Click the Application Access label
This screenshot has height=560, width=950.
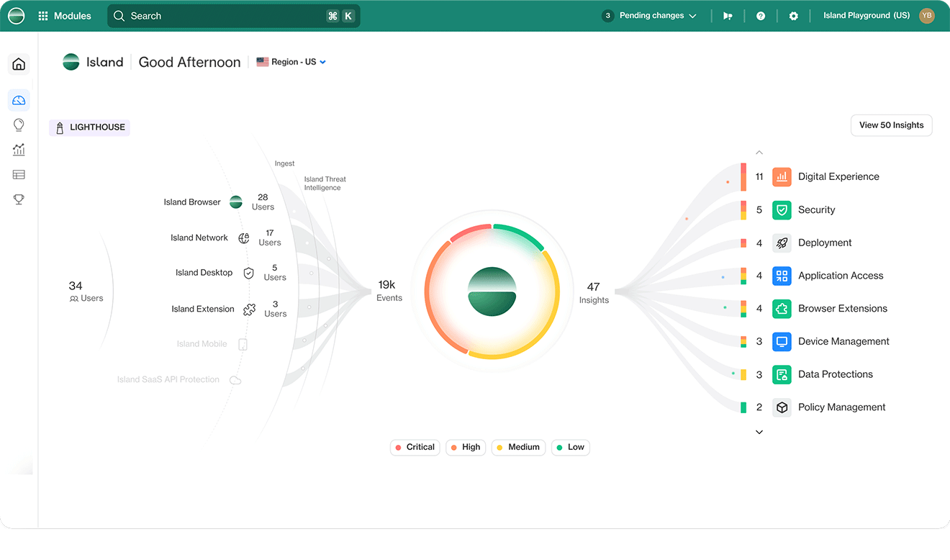click(x=841, y=276)
